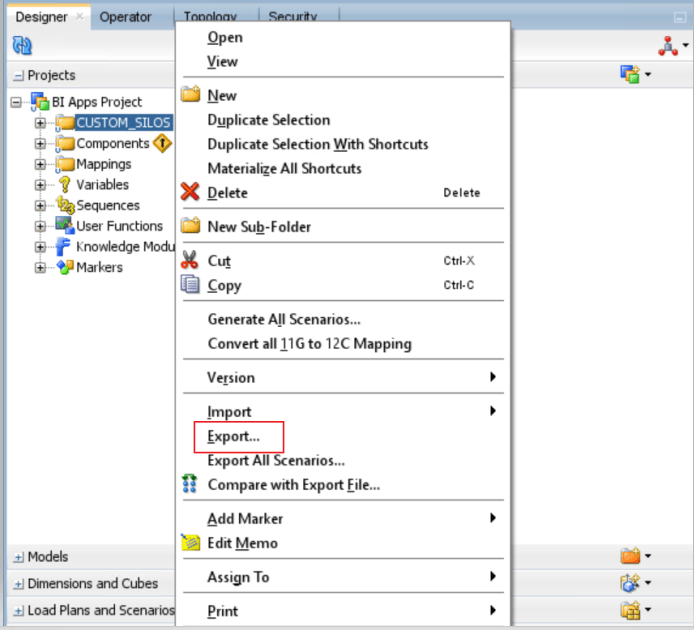This screenshot has height=630, width=694.
Task: Expand the Models accordion section
Action: (18, 557)
